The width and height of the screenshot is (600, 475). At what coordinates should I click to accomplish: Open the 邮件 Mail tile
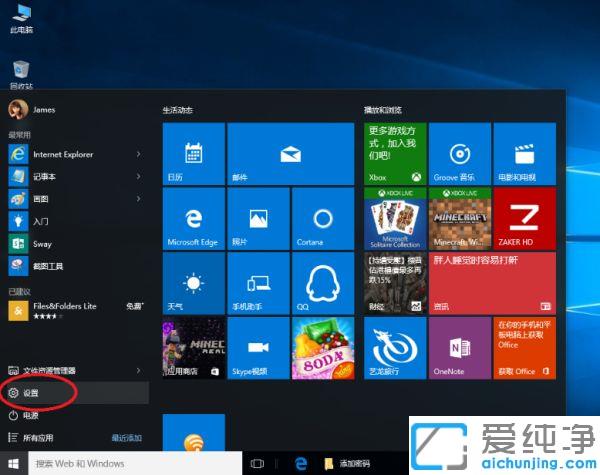291,154
